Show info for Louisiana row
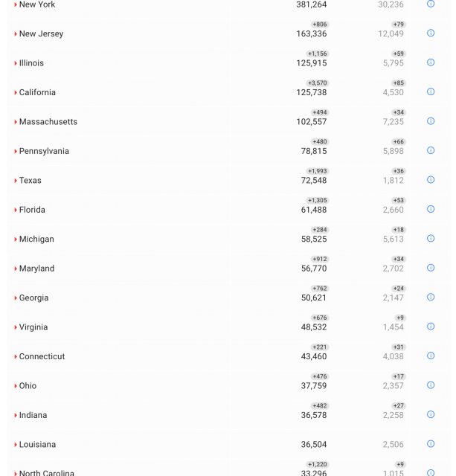This screenshot has width=456, height=476. [x=431, y=444]
